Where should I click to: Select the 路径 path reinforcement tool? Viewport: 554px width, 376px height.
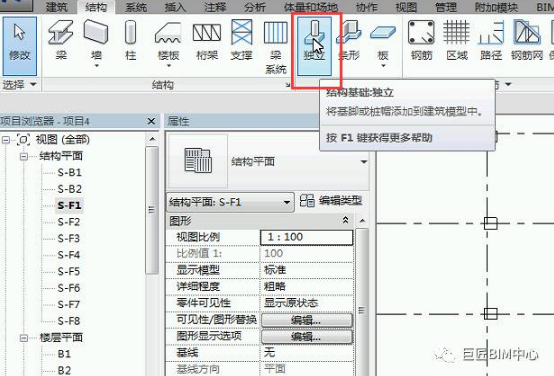coord(491,41)
